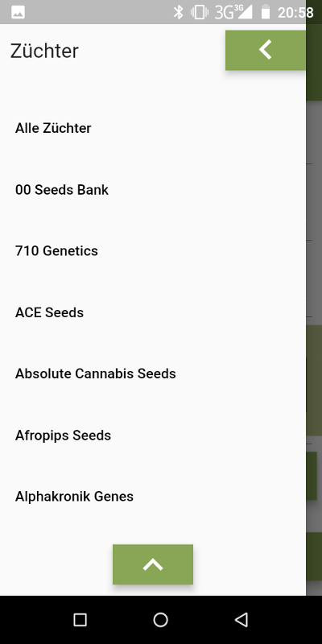The width and height of the screenshot is (322, 644).
Task: Tap the Android home circle button
Action: (x=160, y=620)
